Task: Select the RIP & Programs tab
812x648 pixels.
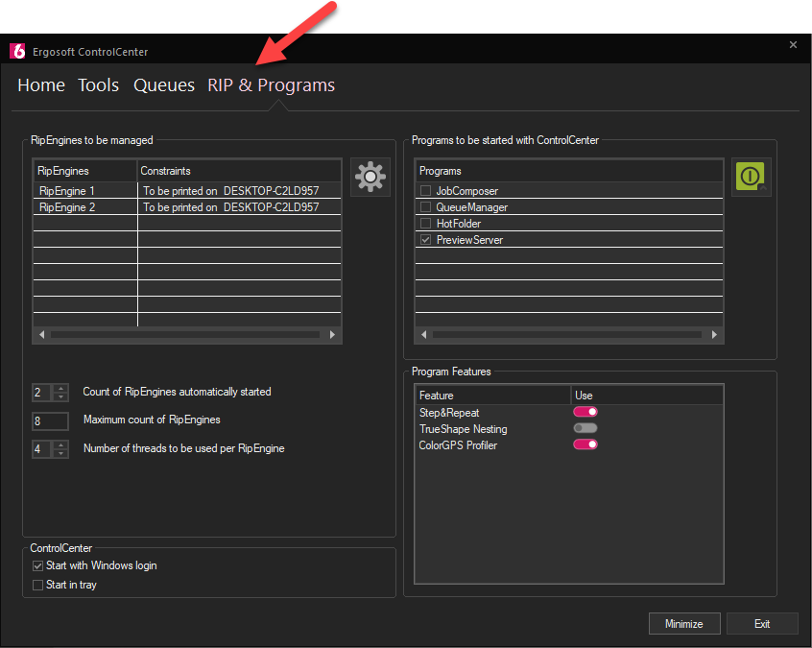Action: click(272, 84)
